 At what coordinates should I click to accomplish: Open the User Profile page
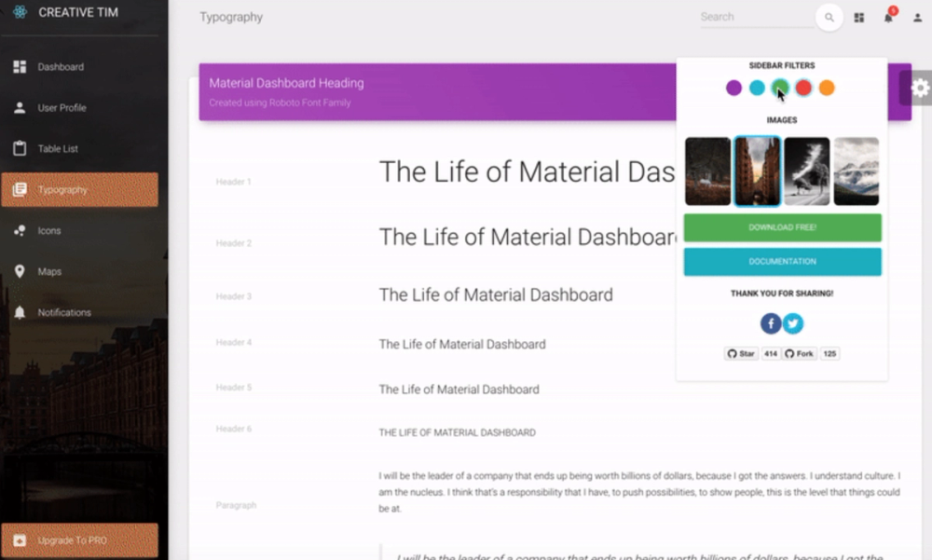[79, 107]
